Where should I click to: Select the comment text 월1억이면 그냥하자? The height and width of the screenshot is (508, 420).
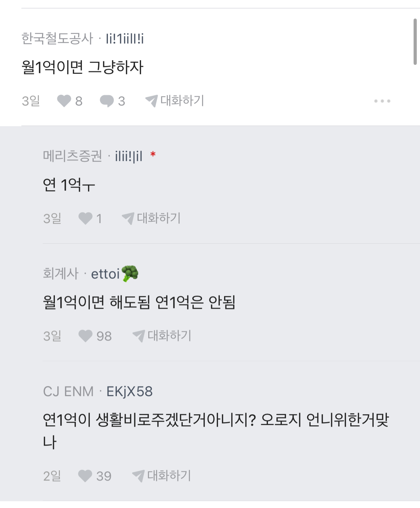(83, 67)
